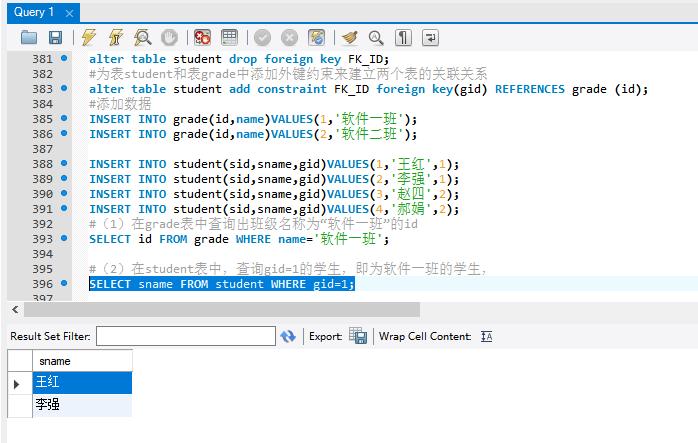Close the Query 1 tab

(x=69, y=13)
